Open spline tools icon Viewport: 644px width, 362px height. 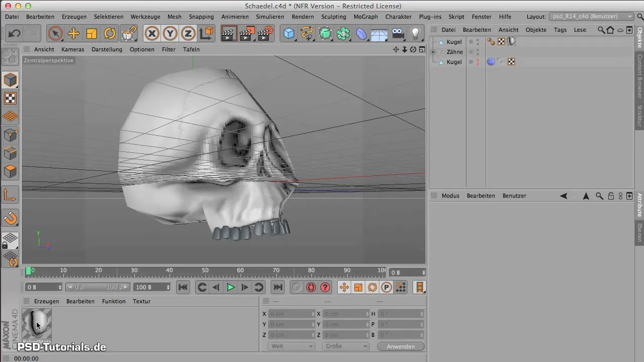(x=307, y=34)
